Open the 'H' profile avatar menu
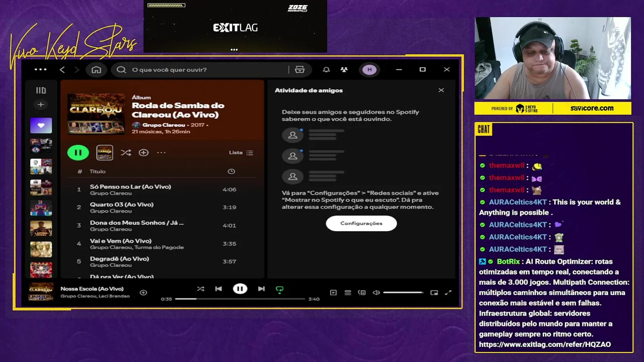The height and width of the screenshot is (362, 644). [370, 70]
